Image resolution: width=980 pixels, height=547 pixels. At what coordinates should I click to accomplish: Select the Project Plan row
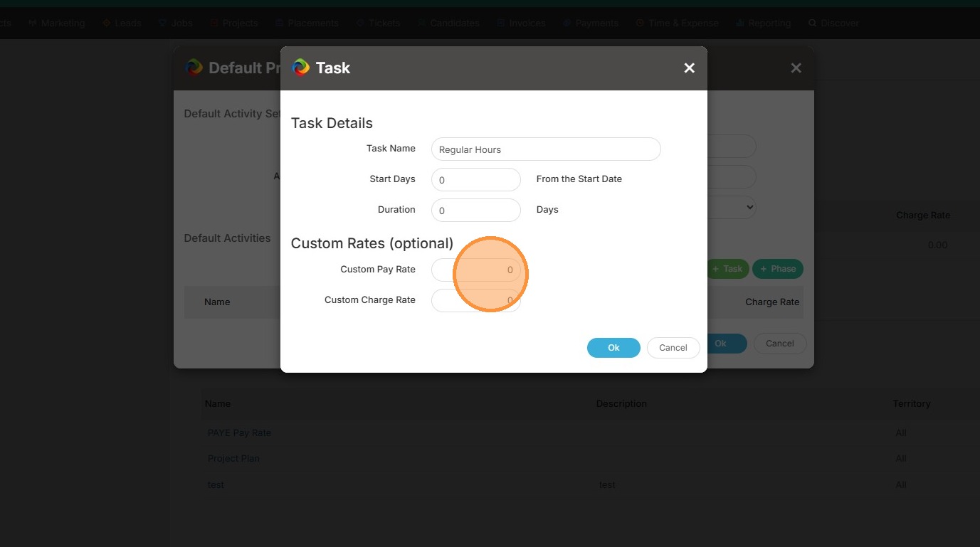(233, 458)
